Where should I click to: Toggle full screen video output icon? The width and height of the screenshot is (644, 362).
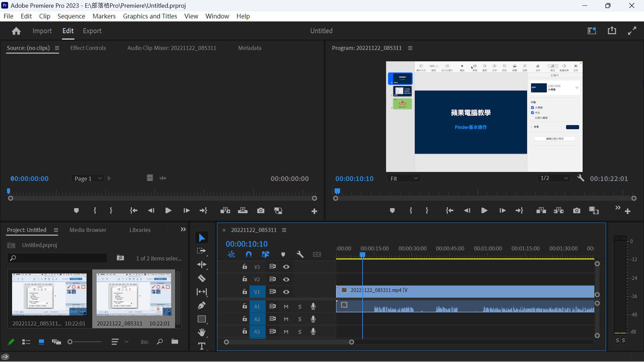[x=632, y=31]
